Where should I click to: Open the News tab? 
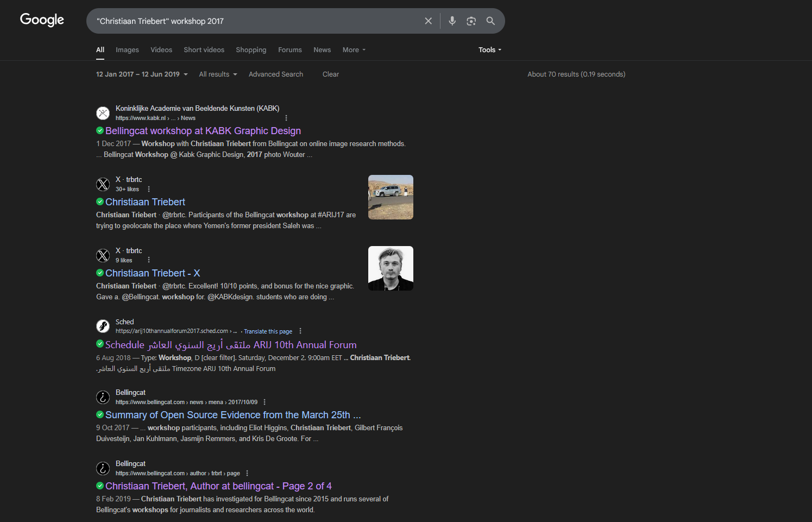pos(322,50)
